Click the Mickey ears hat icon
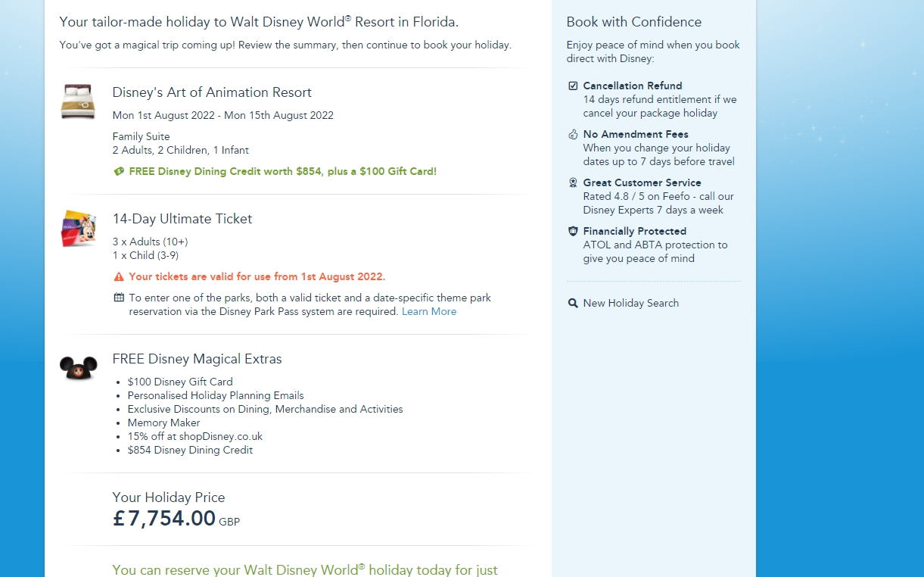 [x=79, y=369]
